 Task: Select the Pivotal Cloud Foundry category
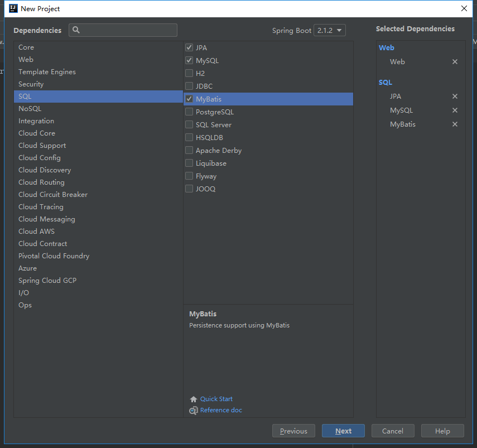(98, 256)
